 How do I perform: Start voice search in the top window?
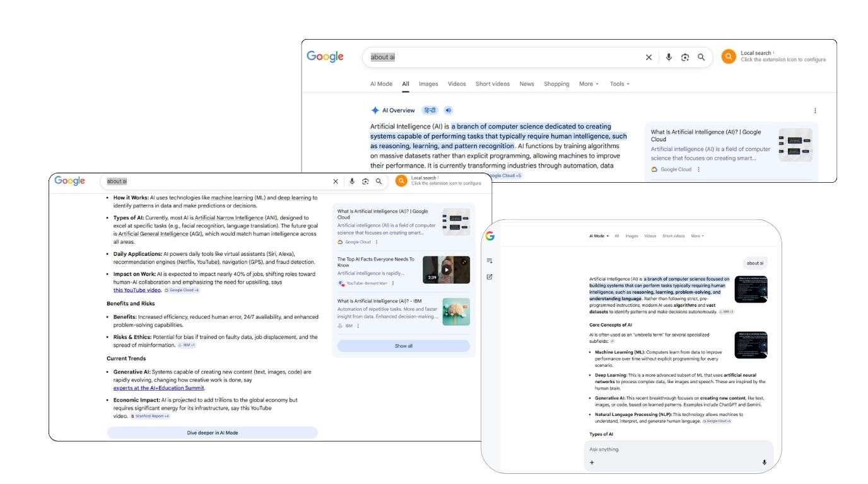pos(669,57)
